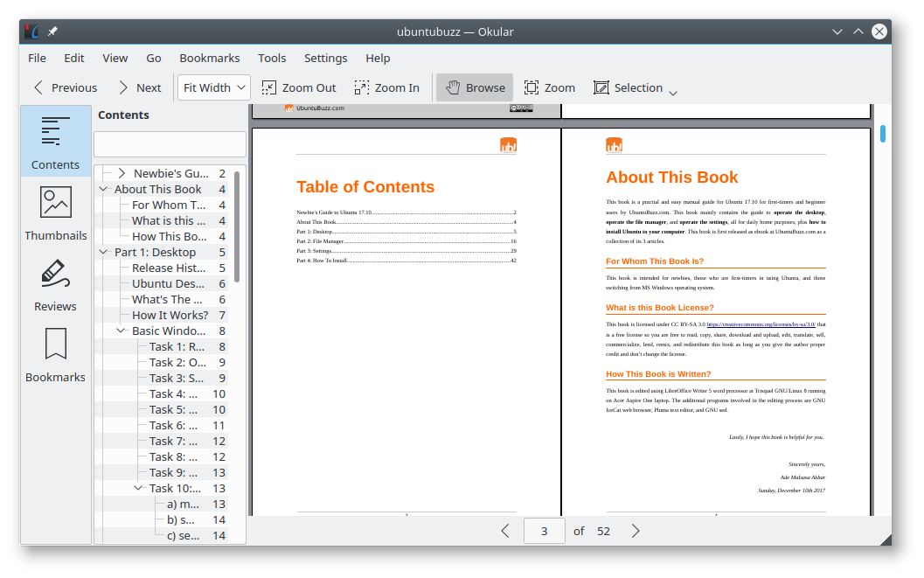Select 'How It Works?' contents entry
Viewport: 924px width, 578px height.
170,315
